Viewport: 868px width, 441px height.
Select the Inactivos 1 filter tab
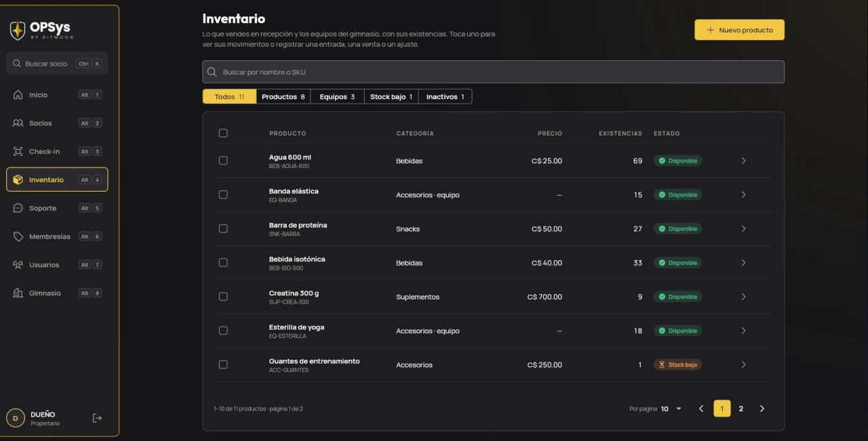(x=445, y=97)
